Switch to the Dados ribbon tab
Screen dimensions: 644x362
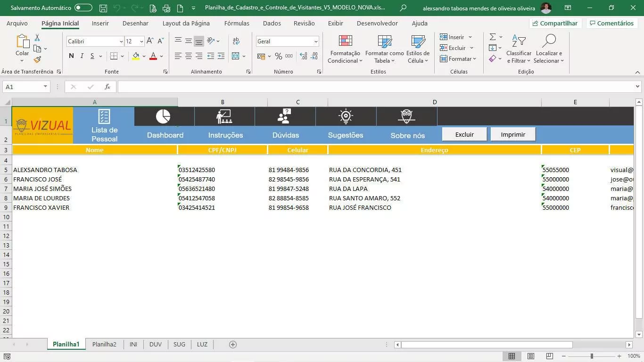pos(272,23)
